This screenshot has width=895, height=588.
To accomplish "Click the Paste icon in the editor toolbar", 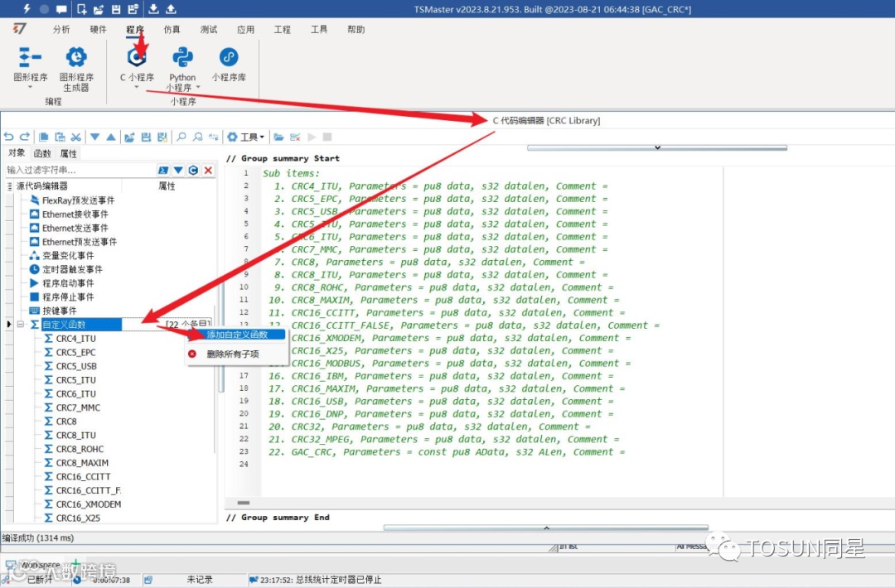I will [x=60, y=137].
